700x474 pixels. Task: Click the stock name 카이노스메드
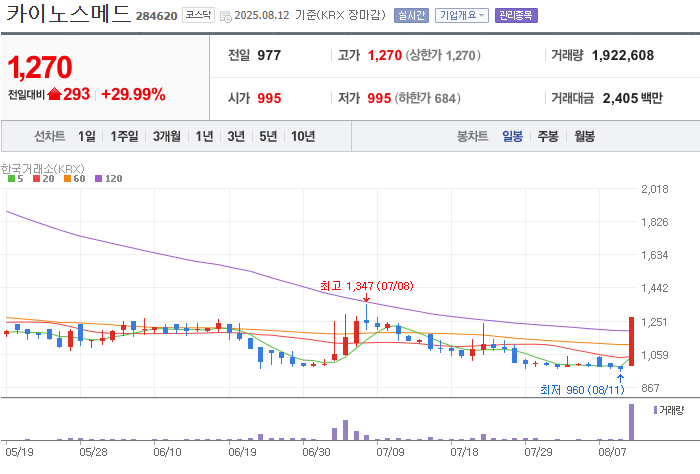click(x=68, y=14)
